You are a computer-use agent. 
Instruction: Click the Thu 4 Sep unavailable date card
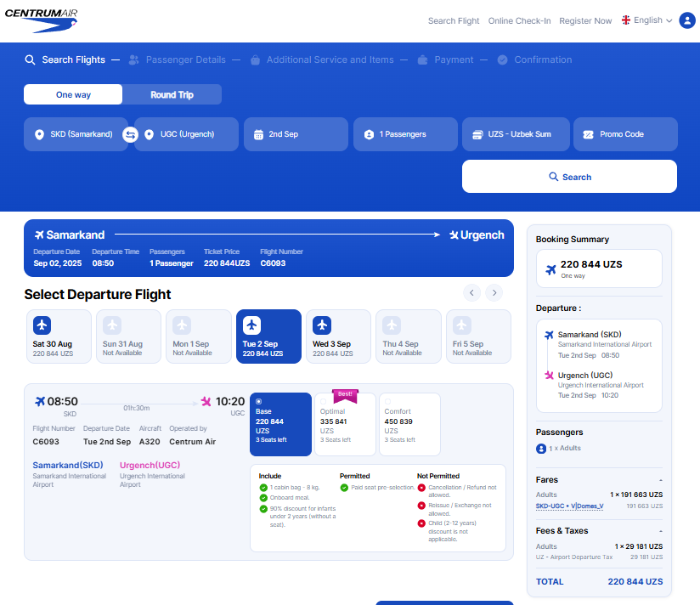pos(409,336)
